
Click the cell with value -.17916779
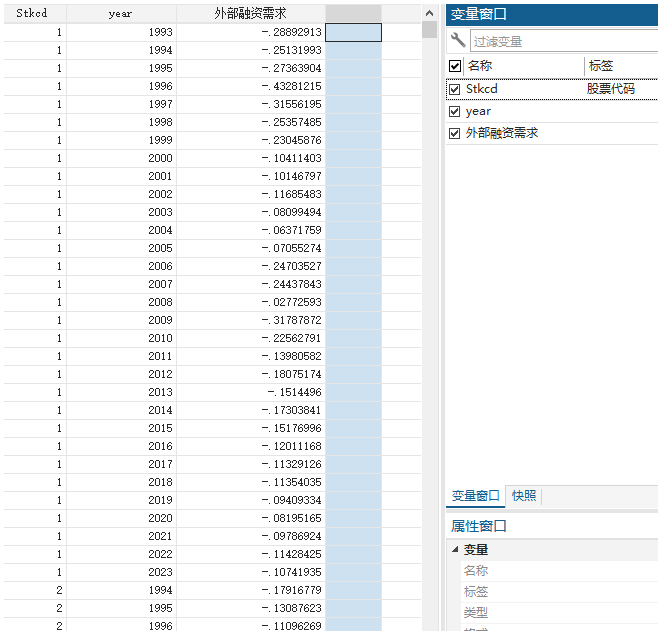click(x=251, y=590)
